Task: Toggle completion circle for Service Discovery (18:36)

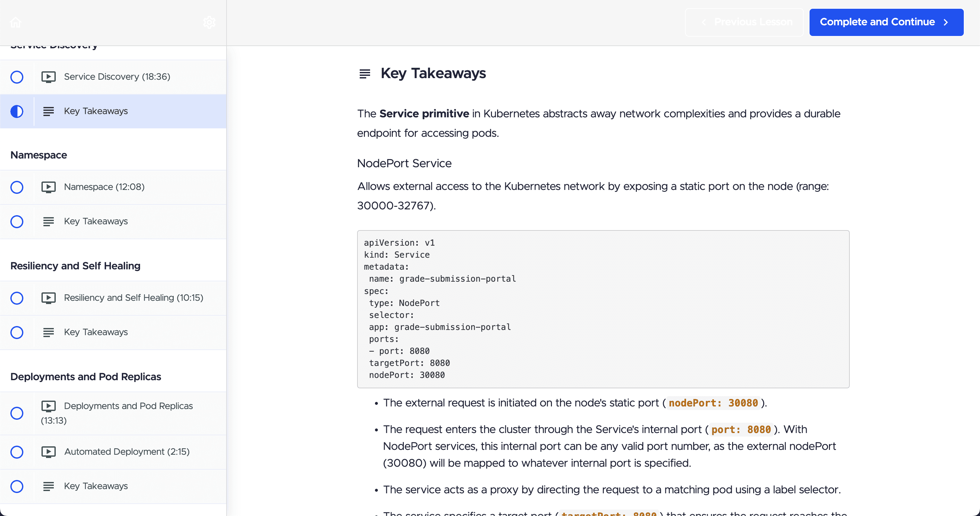Action: coord(17,77)
